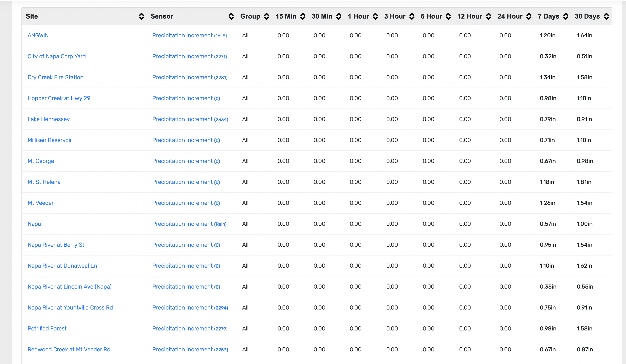This screenshot has height=364, width=626.
Task: Open Precipitation increment (2253) sensor link
Action: click(190, 349)
